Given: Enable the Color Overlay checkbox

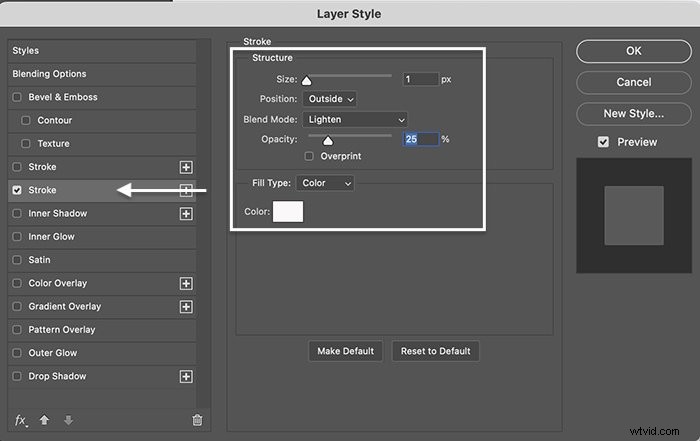Looking at the screenshot, I should 17,283.
